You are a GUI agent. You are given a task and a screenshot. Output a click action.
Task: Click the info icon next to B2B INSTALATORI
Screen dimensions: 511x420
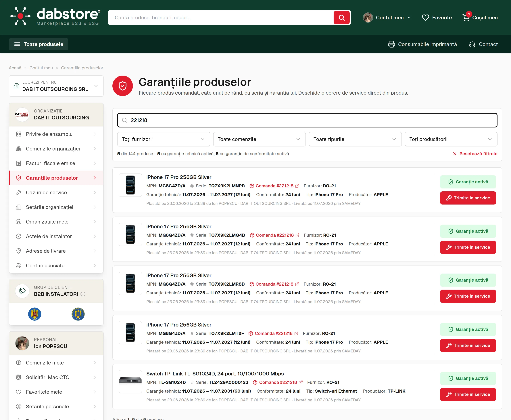[83, 294]
